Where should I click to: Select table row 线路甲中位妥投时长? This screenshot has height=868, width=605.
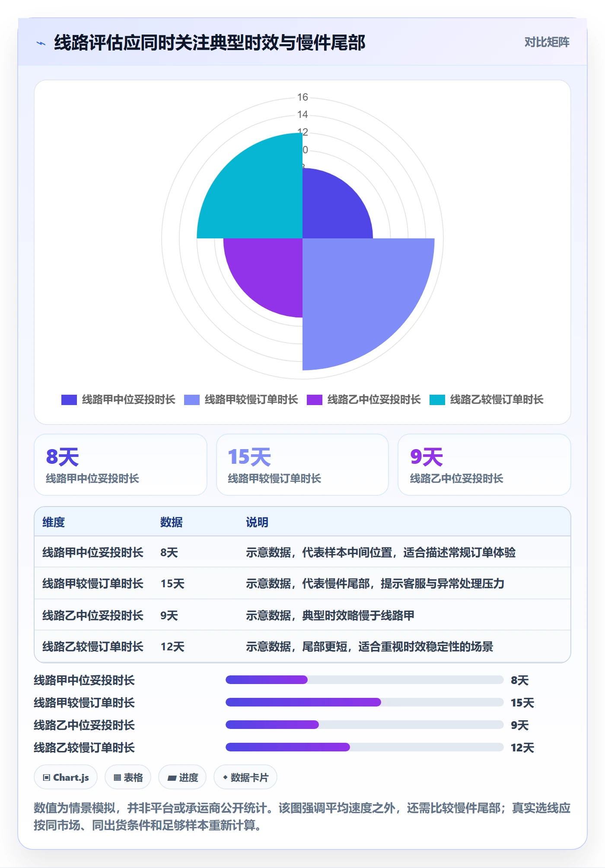302,552
